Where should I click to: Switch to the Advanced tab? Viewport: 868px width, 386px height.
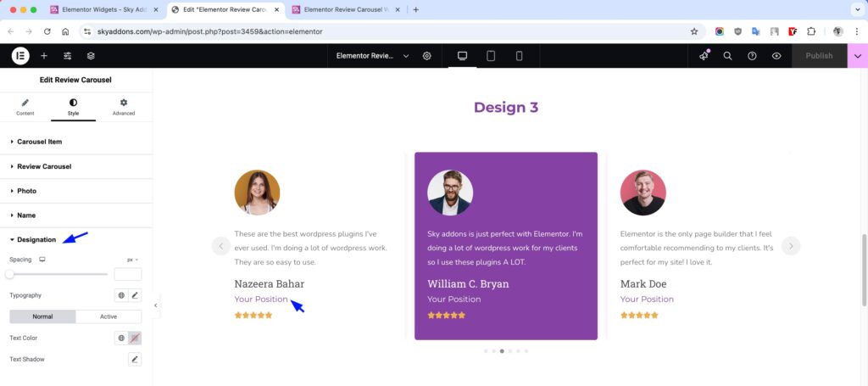[124, 108]
